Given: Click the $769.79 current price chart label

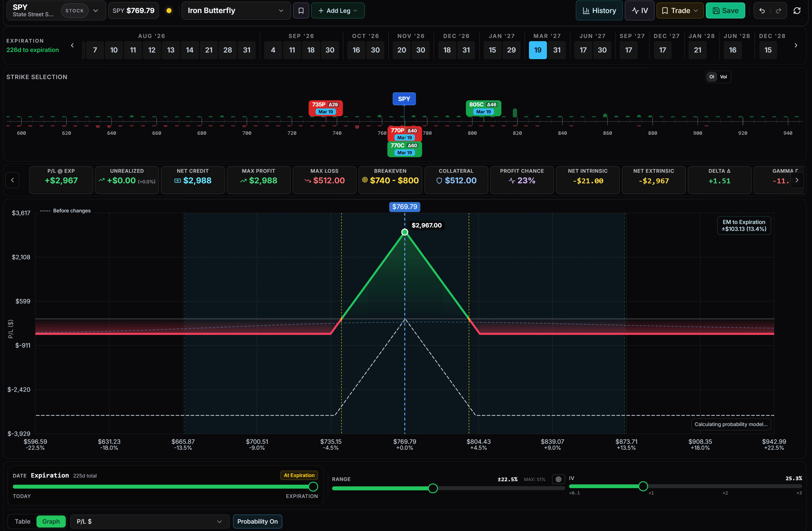Looking at the screenshot, I should pos(404,206).
